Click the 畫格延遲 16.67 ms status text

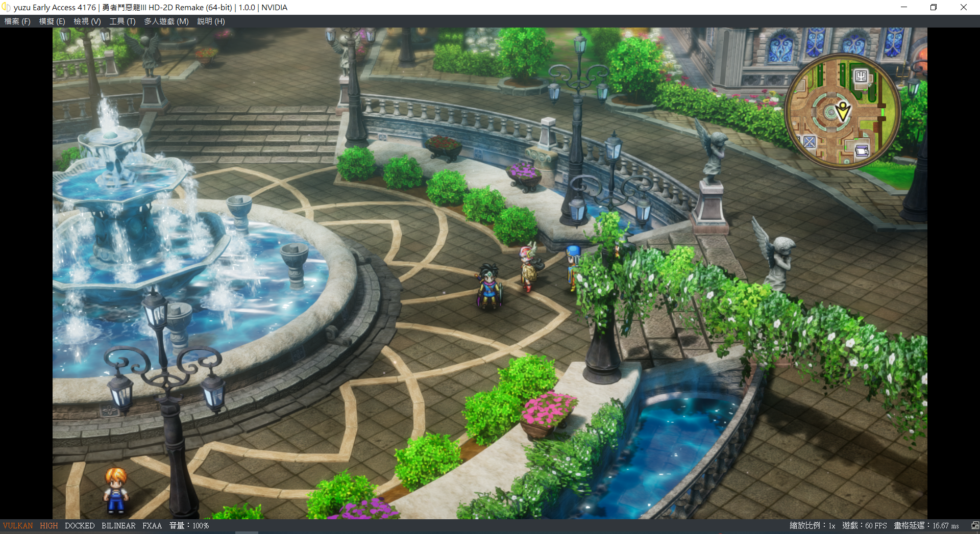pos(926,526)
